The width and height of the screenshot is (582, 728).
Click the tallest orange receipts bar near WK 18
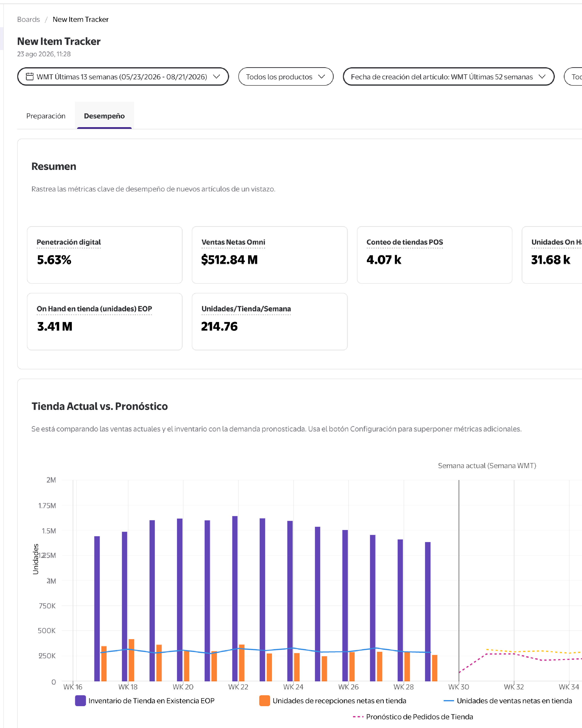131,660
